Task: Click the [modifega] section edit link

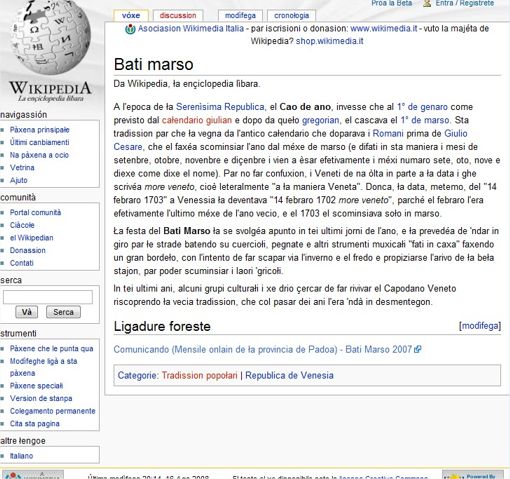Action: pos(480,326)
